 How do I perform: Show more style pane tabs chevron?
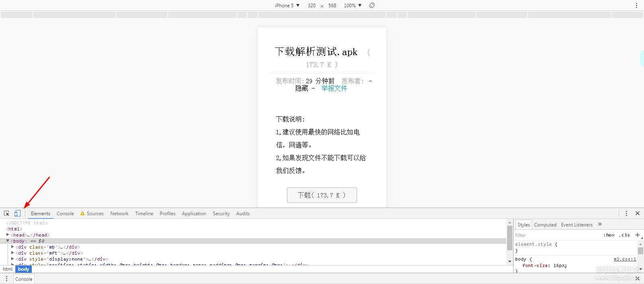(x=600, y=224)
